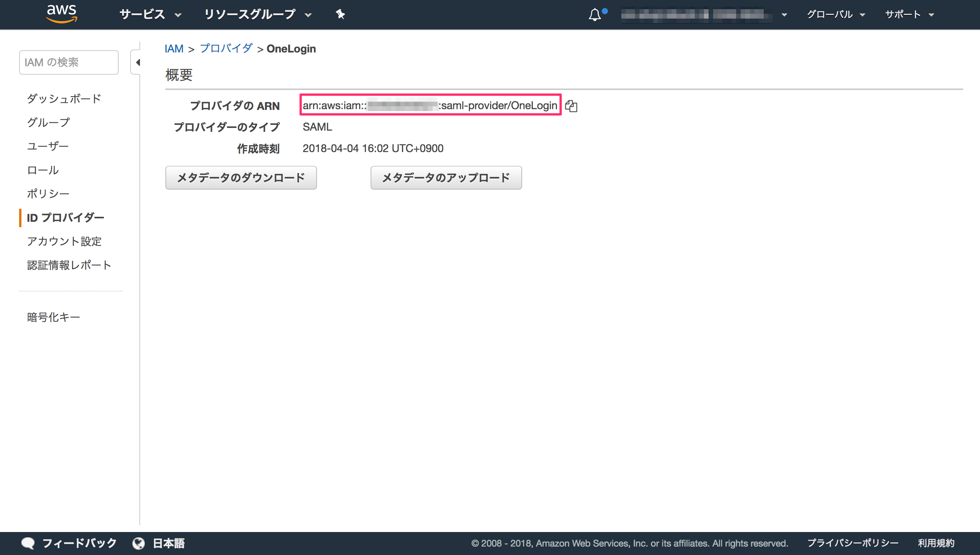Click the メタデータのアップロード button
This screenshot has height=555, width=980.
(446, 177)
